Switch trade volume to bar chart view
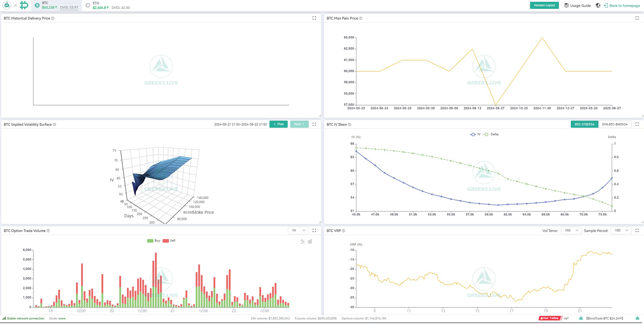This screenshot has width=644, height=324. [x=310, y=241]
